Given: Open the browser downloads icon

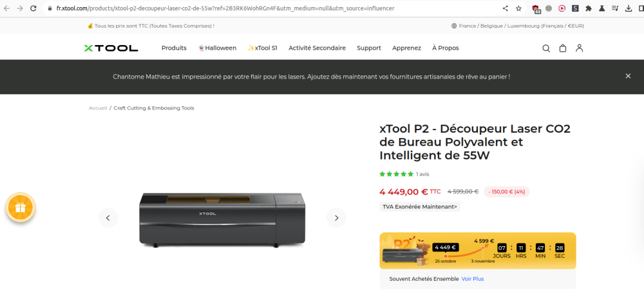Looking at the screenshot, I should click(x=629, y=8).
